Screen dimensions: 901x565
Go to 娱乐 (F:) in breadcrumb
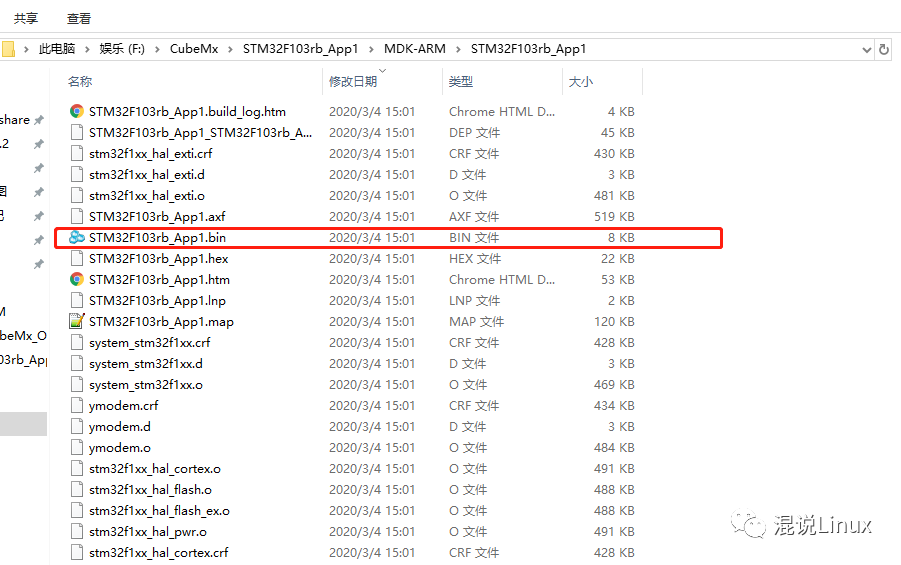coord(122,49)
